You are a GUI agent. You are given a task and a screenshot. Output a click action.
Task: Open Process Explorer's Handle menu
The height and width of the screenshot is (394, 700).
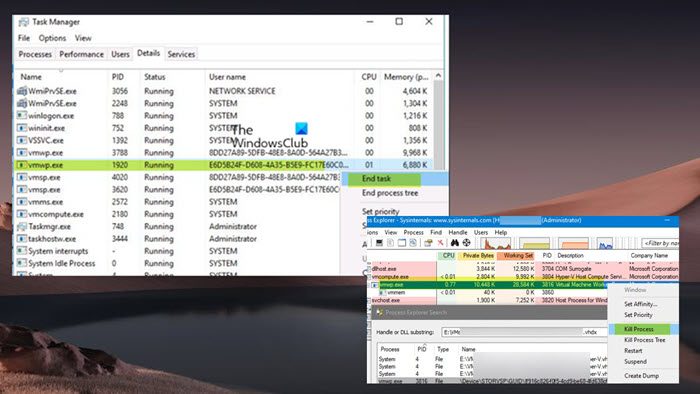[458, 232]
